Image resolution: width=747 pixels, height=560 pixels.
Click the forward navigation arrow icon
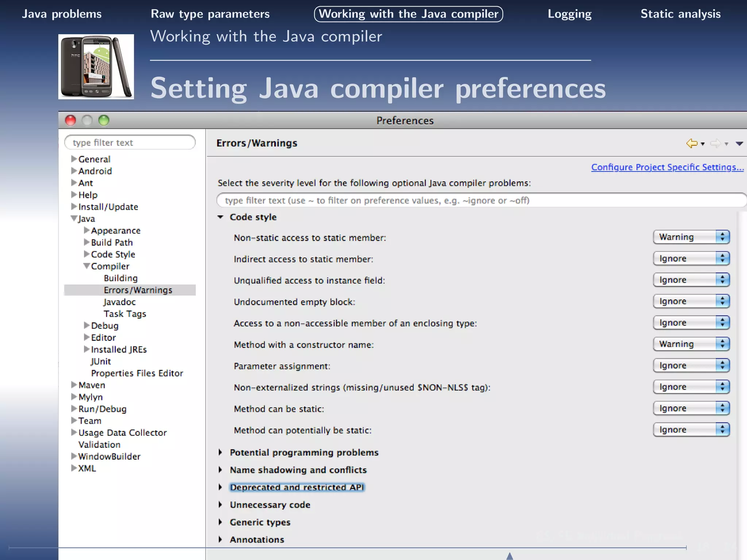coord(716,143)
